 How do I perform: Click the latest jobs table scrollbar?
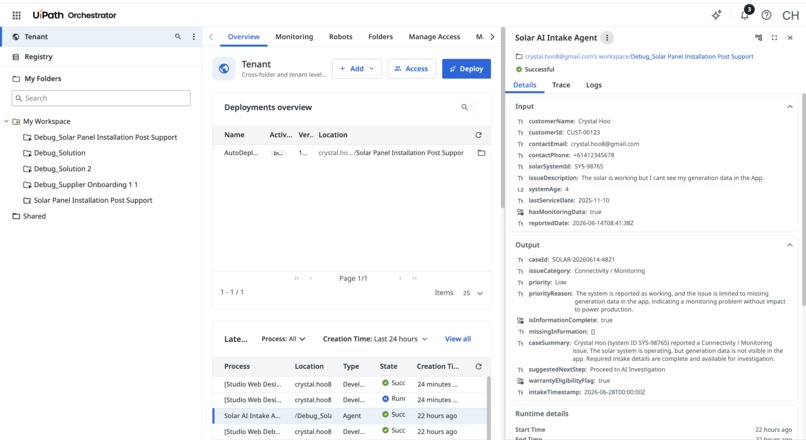[488, 409]
